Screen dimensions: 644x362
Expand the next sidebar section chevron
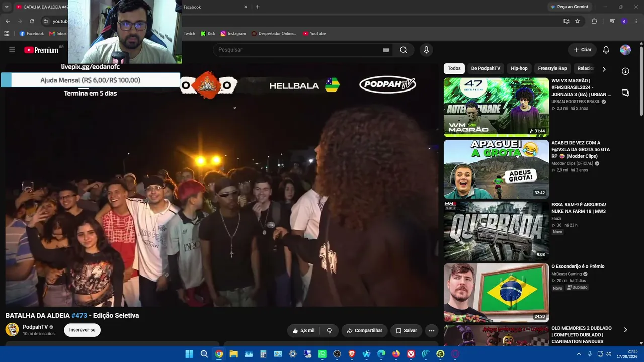pos(625,330)
